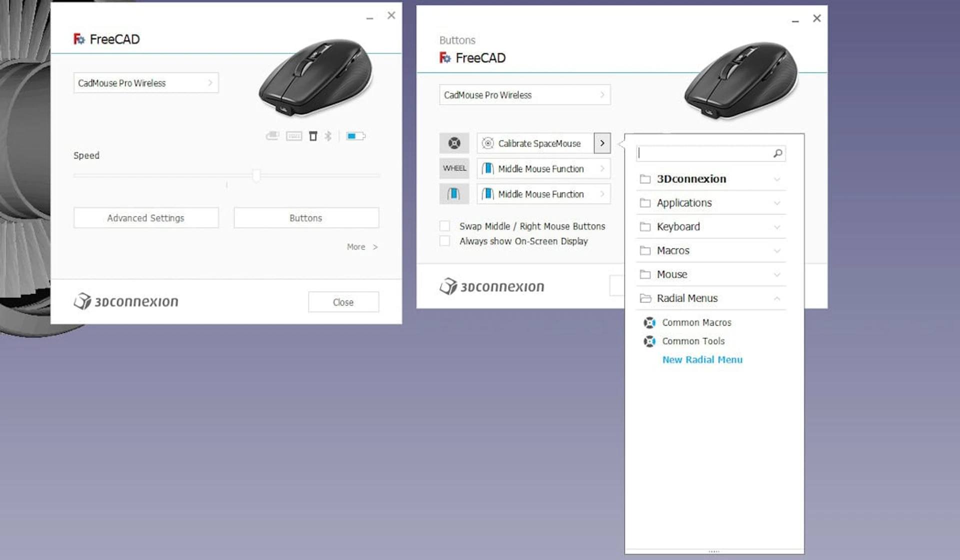Enable Swap Middle / Right Mouse Buttons
The image size is (960, 560).
444,226
